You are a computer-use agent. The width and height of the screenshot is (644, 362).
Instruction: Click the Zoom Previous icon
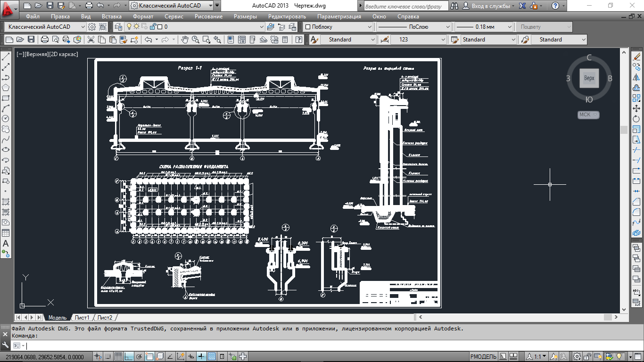(x=218, y=40)
